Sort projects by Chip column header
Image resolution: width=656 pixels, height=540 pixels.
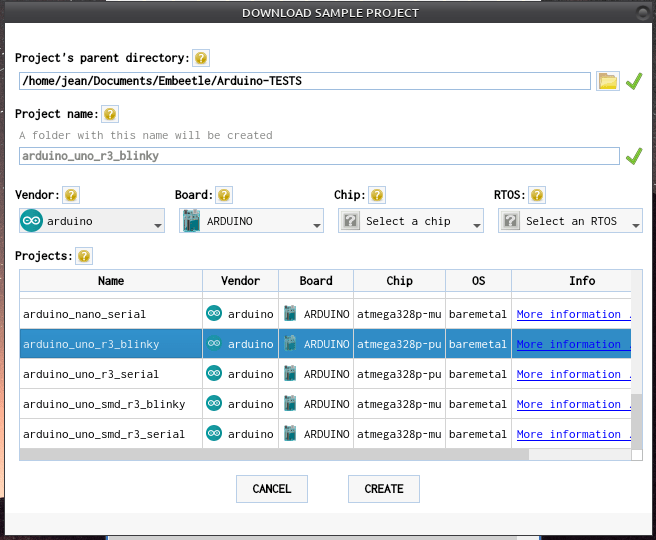pyautogui.click(x=400, y=281)
